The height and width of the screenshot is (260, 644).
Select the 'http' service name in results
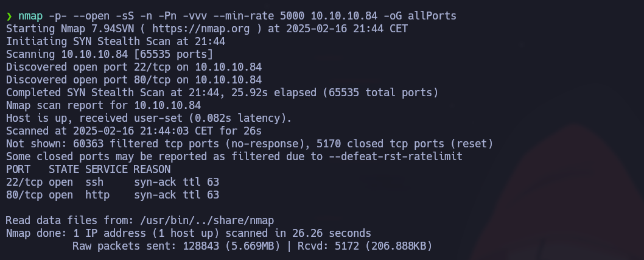pos(97,195)
